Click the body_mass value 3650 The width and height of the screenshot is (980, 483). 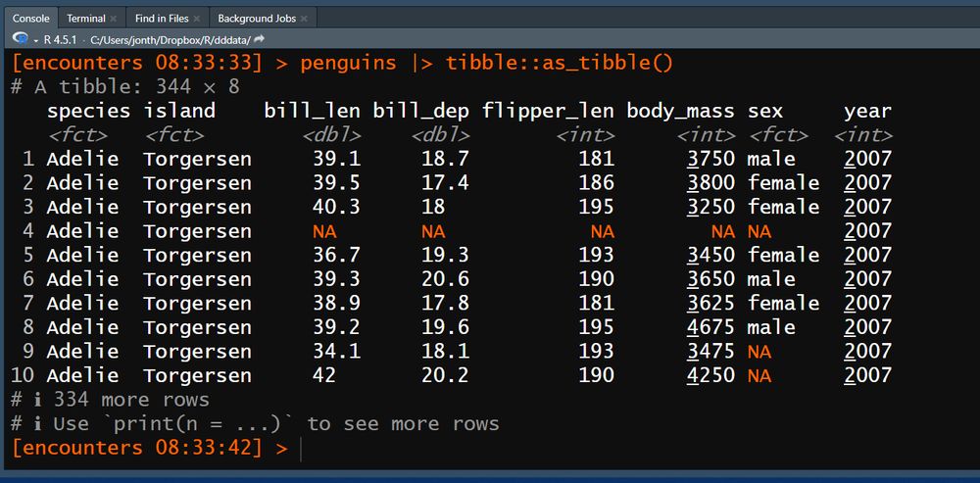(x=710, y=279)
